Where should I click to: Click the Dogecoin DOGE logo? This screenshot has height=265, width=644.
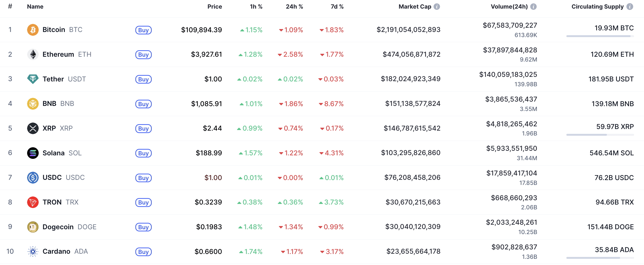pos(33,227)
